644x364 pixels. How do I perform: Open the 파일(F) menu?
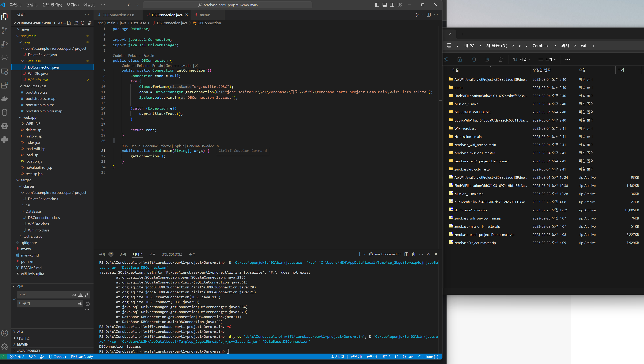click(16, 5)
